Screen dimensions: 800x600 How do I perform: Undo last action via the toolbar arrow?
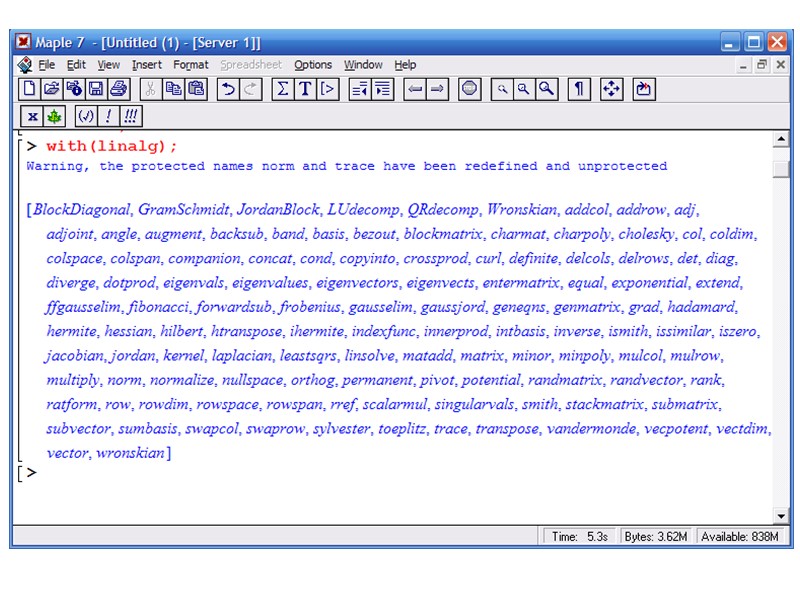pyautogui.click(x=228, y=89)
